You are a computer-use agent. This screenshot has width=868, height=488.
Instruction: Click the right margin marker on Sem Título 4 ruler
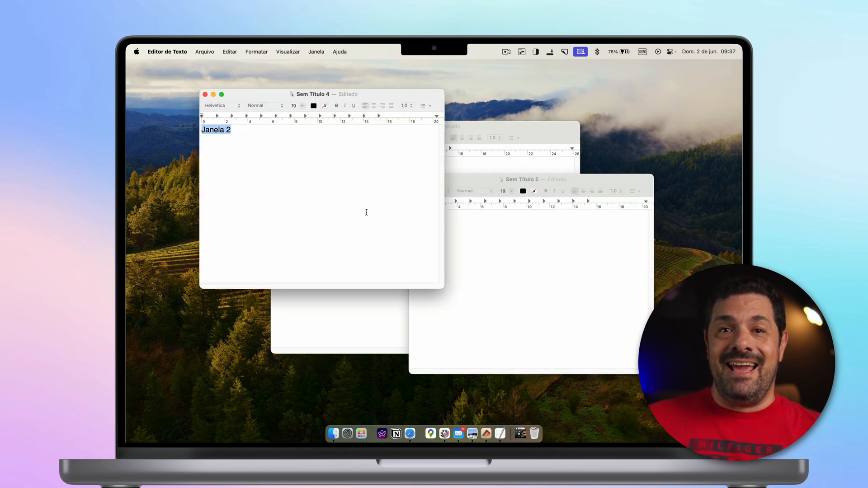[x=436, y=116]
